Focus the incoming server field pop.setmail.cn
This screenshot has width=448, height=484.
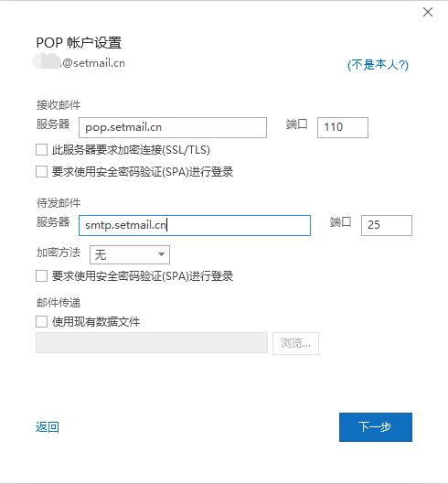173,127
